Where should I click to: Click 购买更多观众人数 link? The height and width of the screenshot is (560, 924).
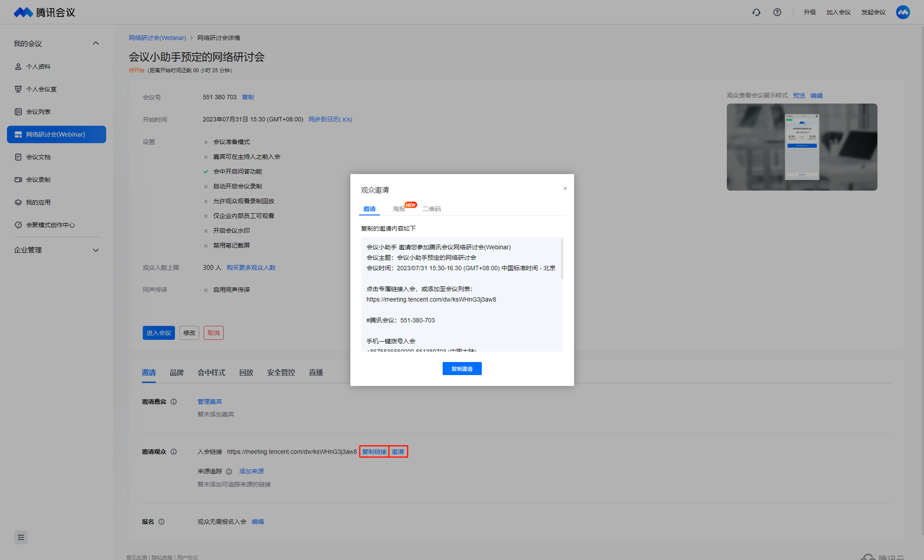(251, 268)
